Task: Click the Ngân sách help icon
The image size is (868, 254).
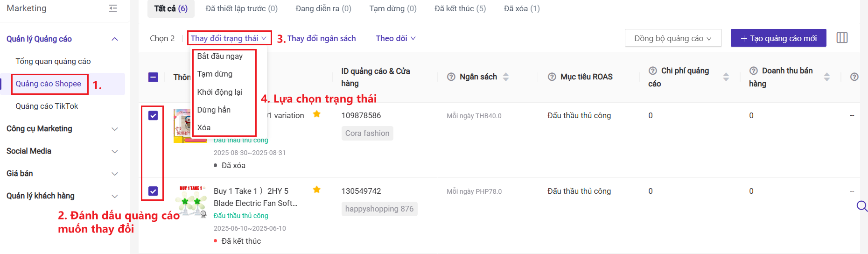Action: [451, 77]
